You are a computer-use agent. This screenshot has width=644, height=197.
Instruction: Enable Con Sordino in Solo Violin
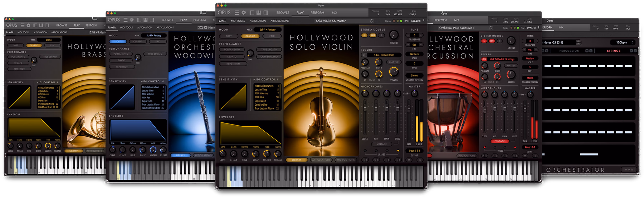tap(269, 56)
